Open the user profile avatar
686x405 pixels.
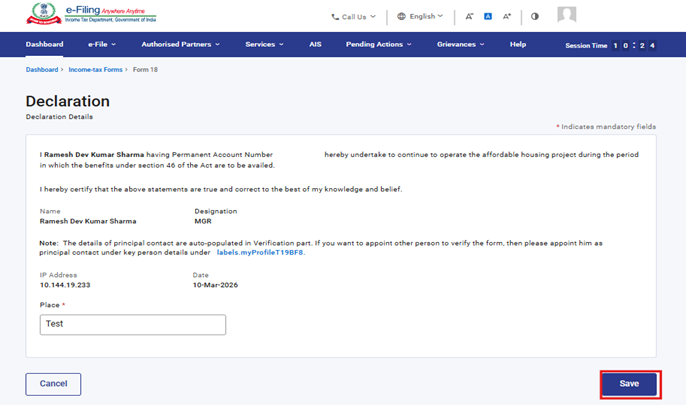click(567, 15)
